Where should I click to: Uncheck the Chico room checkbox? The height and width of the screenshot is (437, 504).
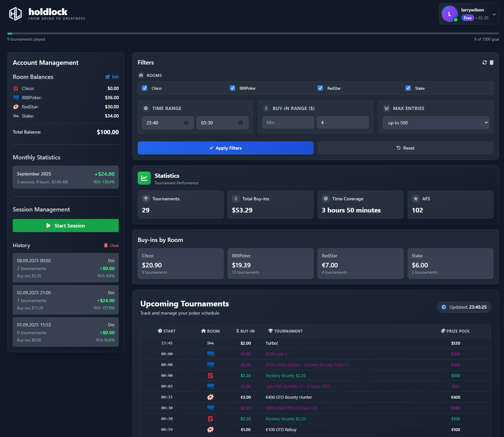coord(145,88)
